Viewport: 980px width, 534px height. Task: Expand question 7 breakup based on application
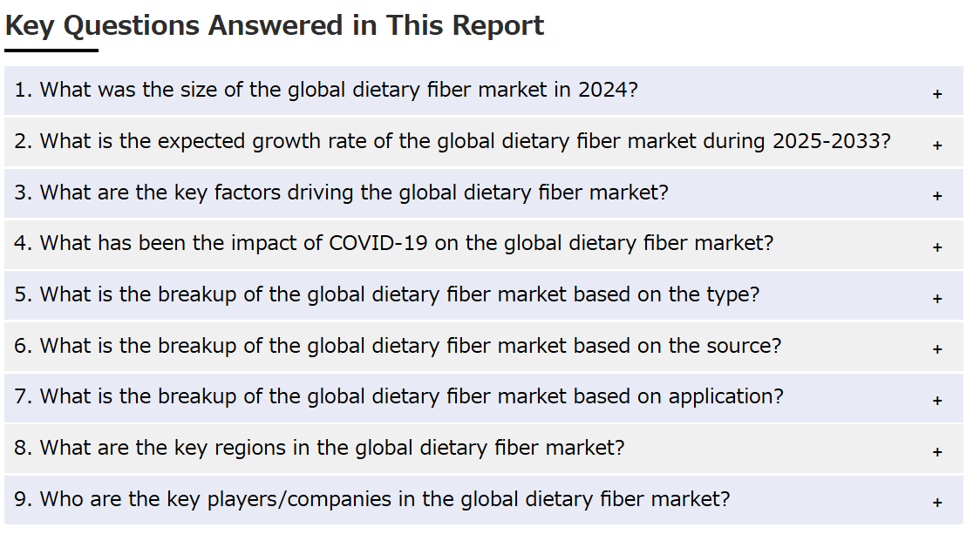tap(483, 398)
